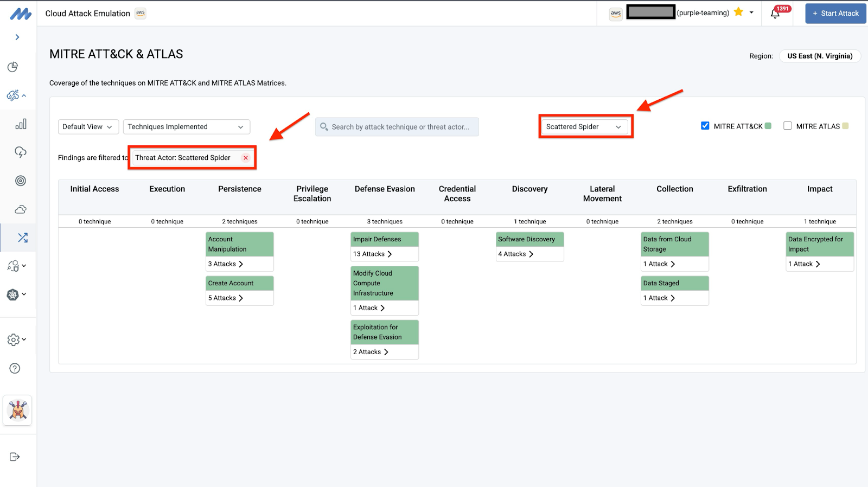Open the Impair Defenses technique card
Viewport: 868px width, 487px height.
(x=385, y=239)
